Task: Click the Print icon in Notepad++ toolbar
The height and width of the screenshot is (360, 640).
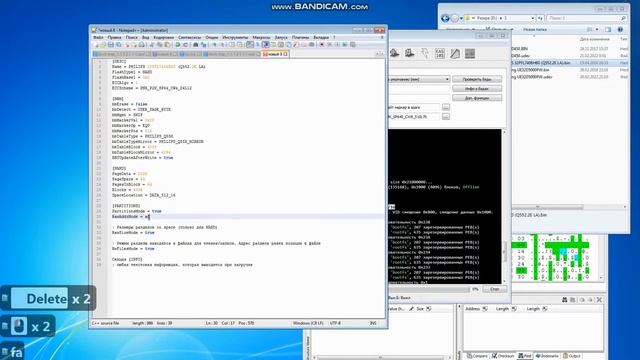Action: (x=142, y=44)
